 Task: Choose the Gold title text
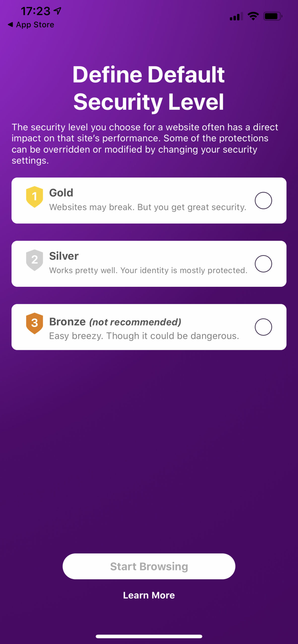(61, 193)
